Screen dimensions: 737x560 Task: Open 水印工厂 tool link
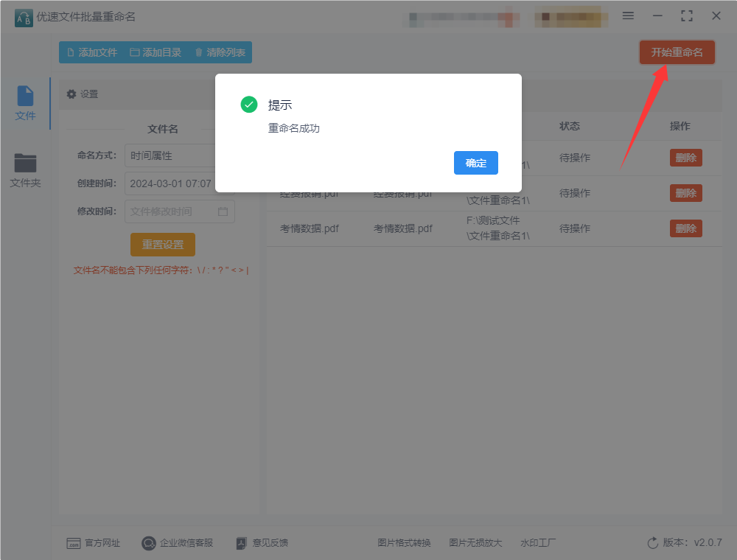538,543
